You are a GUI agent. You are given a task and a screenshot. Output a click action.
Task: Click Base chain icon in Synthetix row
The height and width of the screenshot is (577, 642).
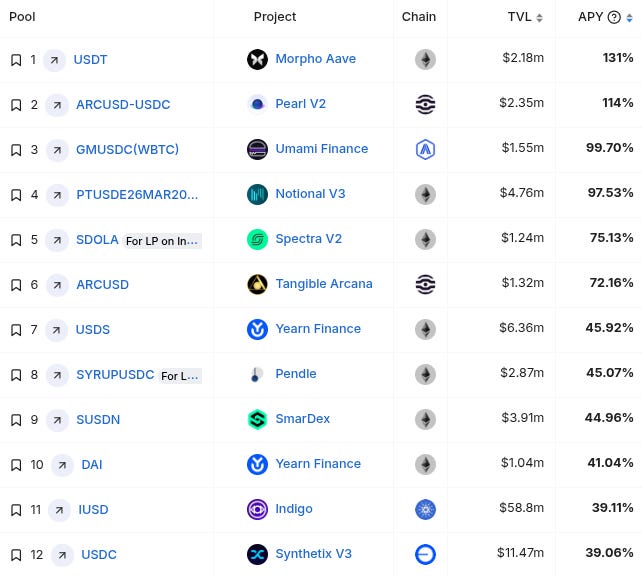coord(425,554)
